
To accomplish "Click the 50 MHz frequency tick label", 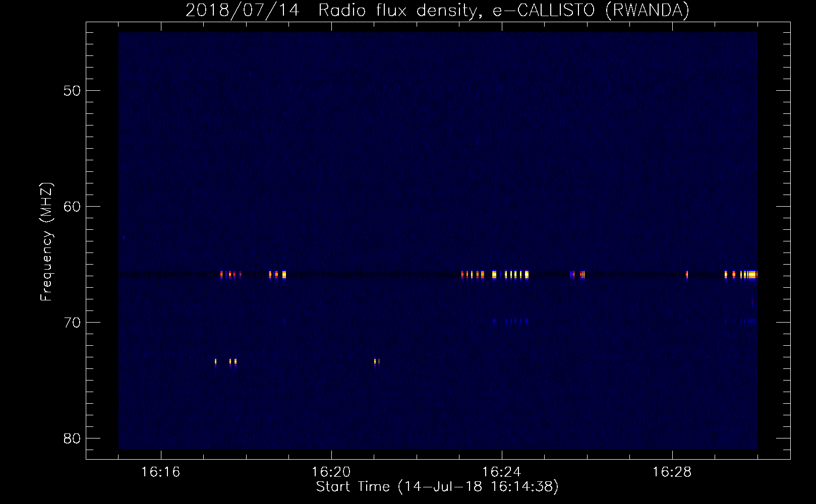I will coord(72,91).
